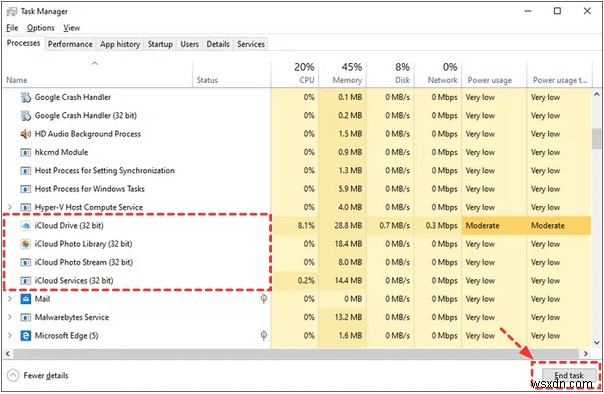Screen dimensions: 604x394
Task: Click the vertical scrollbar down arrow
Action: 597,343
